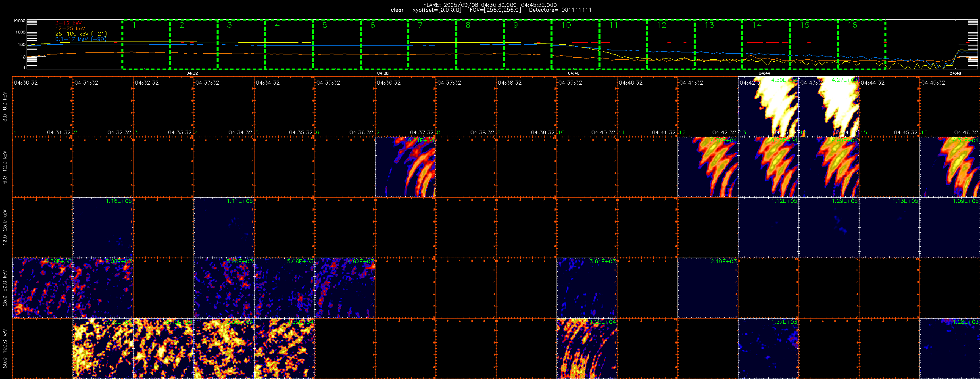The width and height of the screenshot is (980, 379).
Task: Click the '25.0-50.0 keV' row label
Action: (x=5, y=288)
